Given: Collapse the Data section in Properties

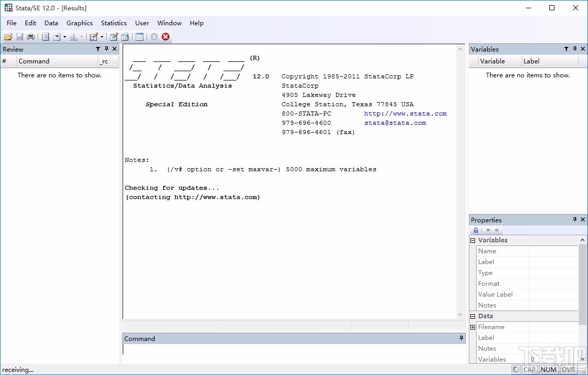Looking at the screenshot, I should click(x=473, y=317).
